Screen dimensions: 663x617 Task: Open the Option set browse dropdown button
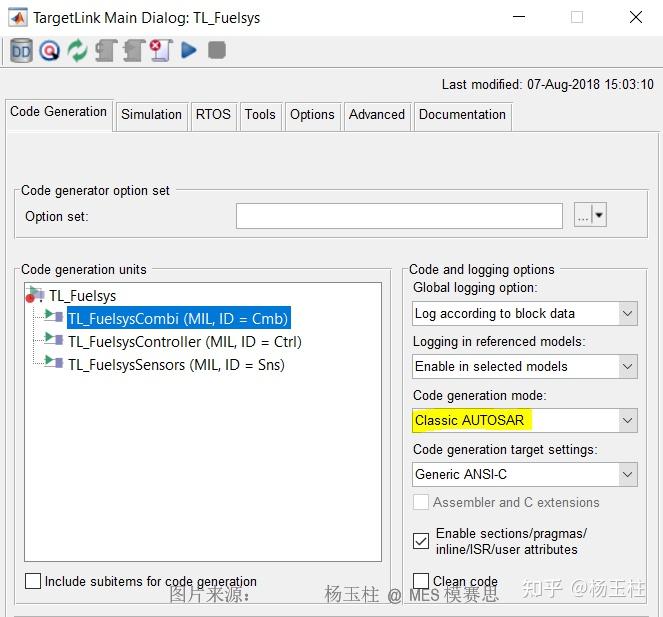tap(590, 215)
